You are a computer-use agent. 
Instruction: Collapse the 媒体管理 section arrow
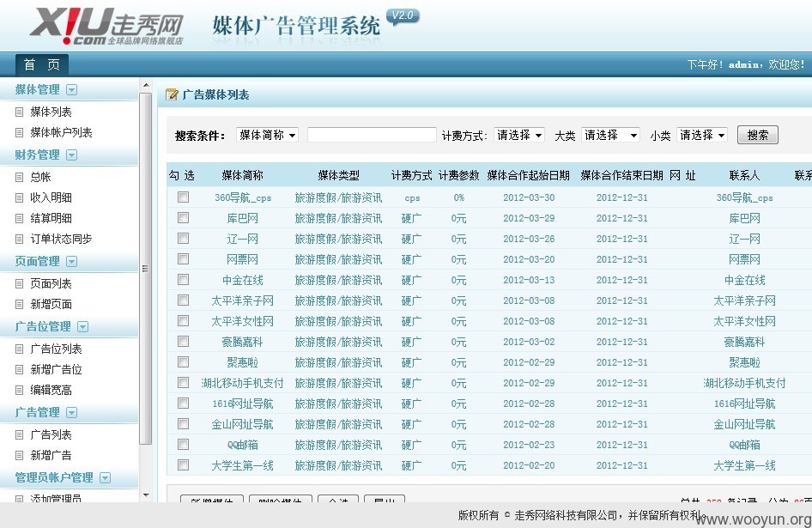point(72,89)
